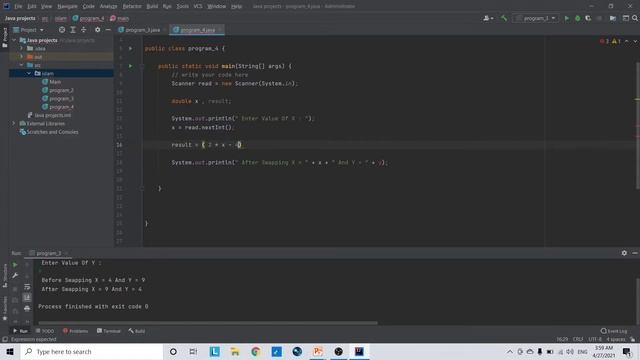
Task: Open the Build tool window
Action: 137,331
